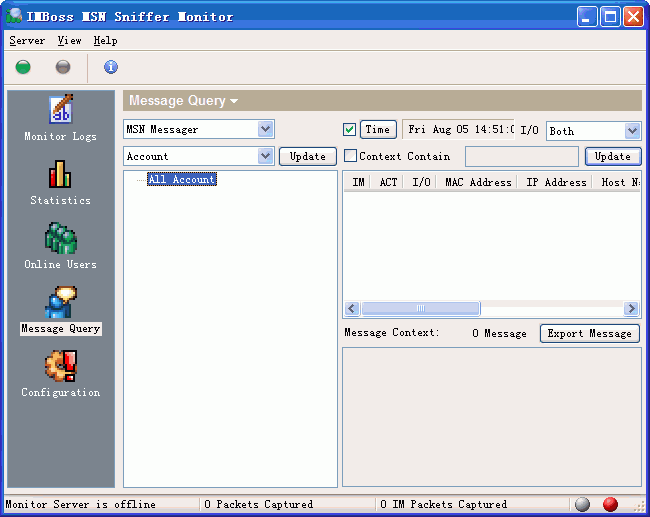Click the Message Context text area

tap(492, 417)
